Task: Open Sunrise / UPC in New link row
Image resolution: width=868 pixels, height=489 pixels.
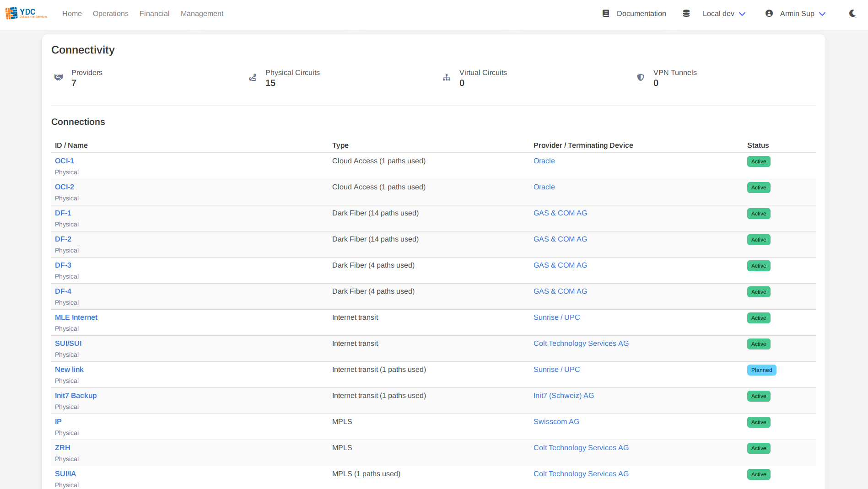Action: [556, 370]
